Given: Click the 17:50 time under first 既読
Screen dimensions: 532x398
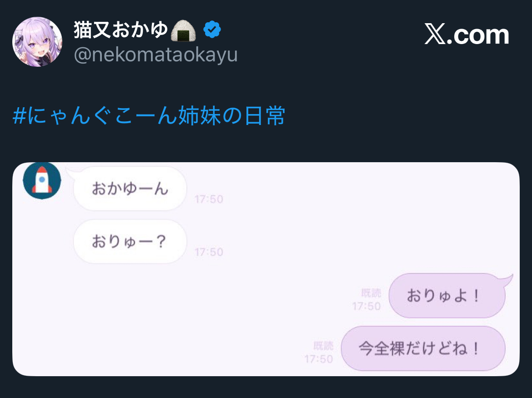Looking at the screenshot, I should point(366,306).
